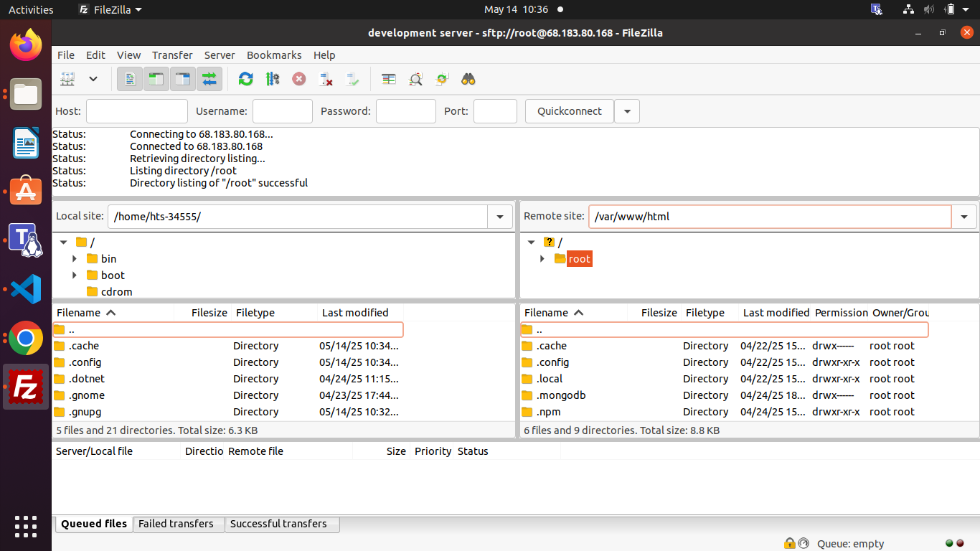Open the Server menu
980x551 pixels.
click(x=220, y=55)
